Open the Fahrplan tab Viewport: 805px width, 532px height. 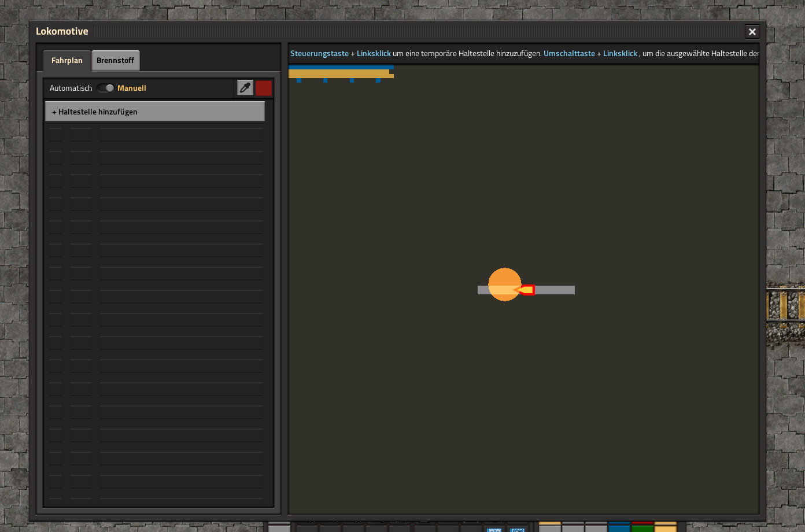[x=67, y=60]
